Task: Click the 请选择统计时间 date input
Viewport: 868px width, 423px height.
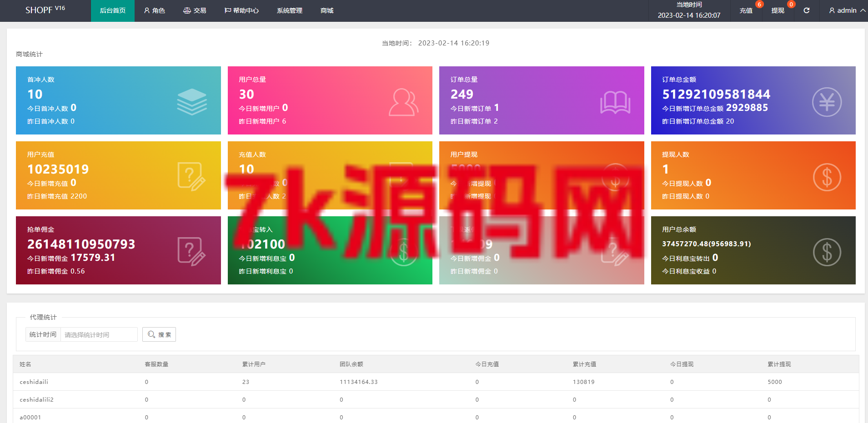Action: point(99,334)
